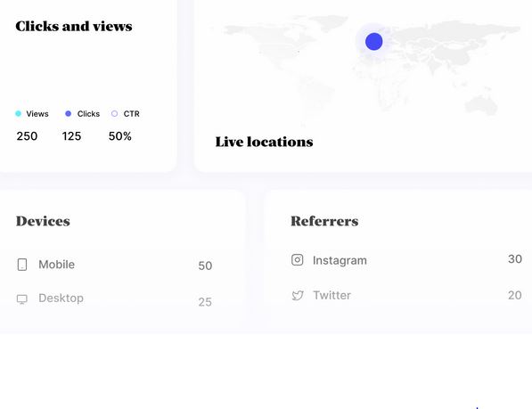This screenshot has width=532, height=409.
Task: Select the Desktop devices row label
Action: tap(61, 299)
